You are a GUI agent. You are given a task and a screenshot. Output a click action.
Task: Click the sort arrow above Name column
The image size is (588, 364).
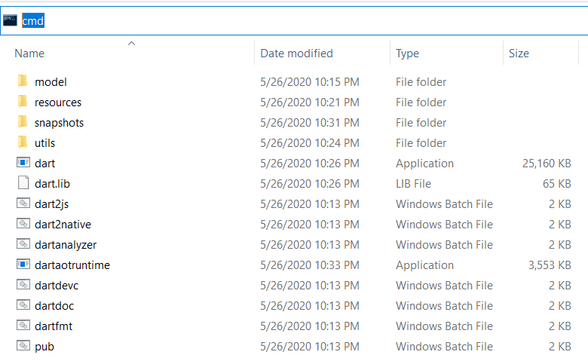click(x=131, y=44)
